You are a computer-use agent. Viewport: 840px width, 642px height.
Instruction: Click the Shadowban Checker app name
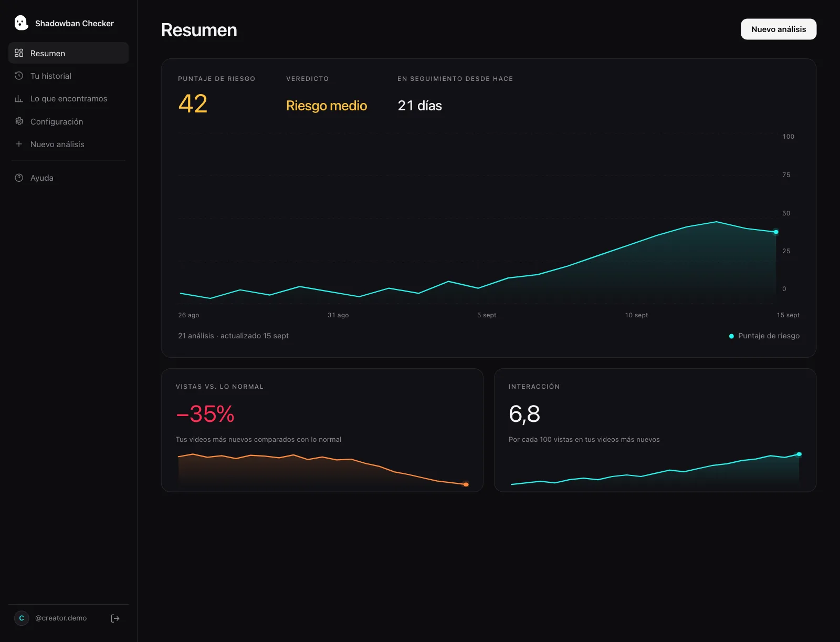(x=75, y=24)
